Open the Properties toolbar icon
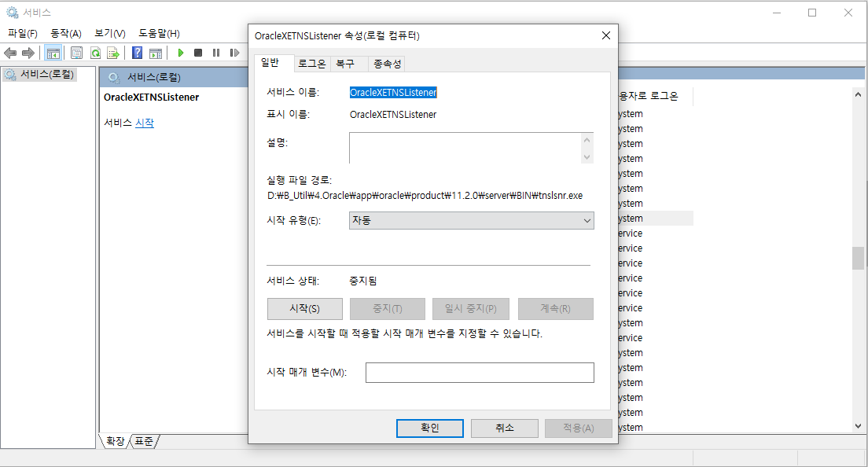 (76, 53)
